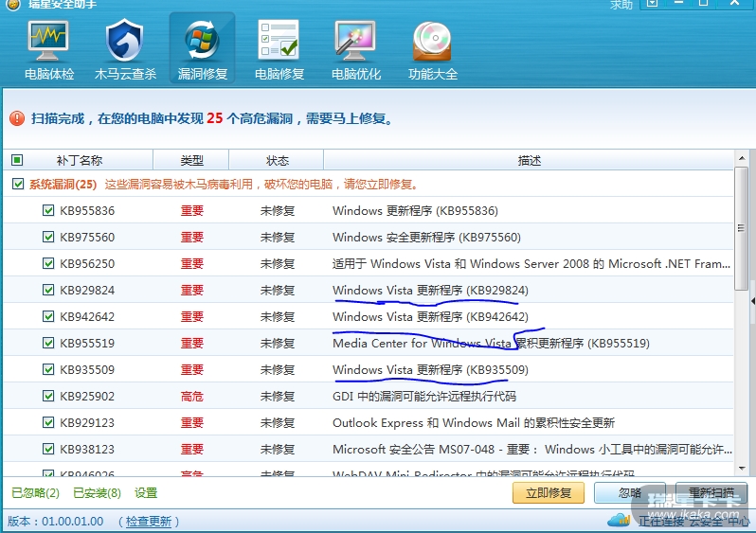Open the 功能大全 disc icon

432,41
